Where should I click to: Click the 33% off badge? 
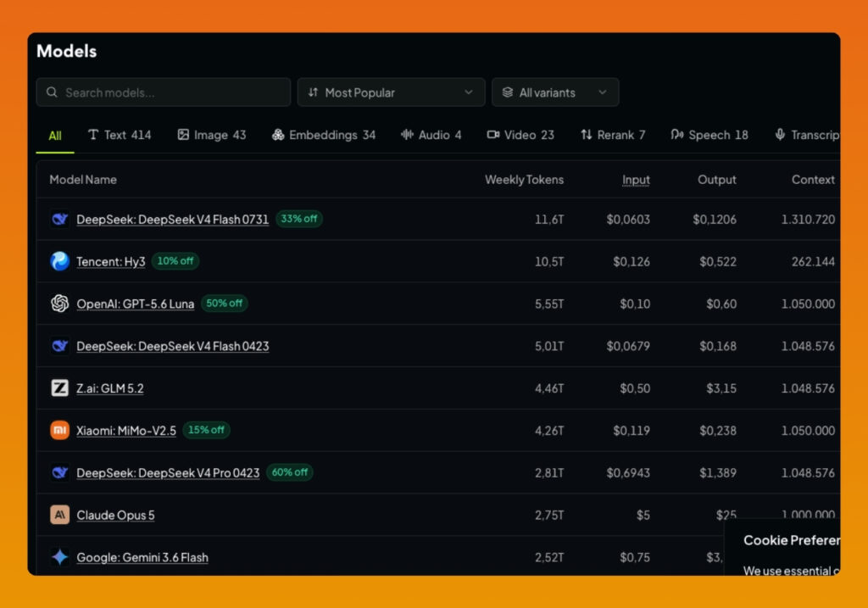(299, 219)
